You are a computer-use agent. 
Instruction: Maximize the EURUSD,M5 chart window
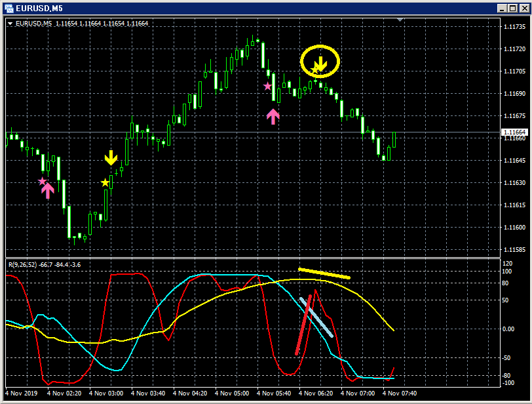tap(513, 8)
